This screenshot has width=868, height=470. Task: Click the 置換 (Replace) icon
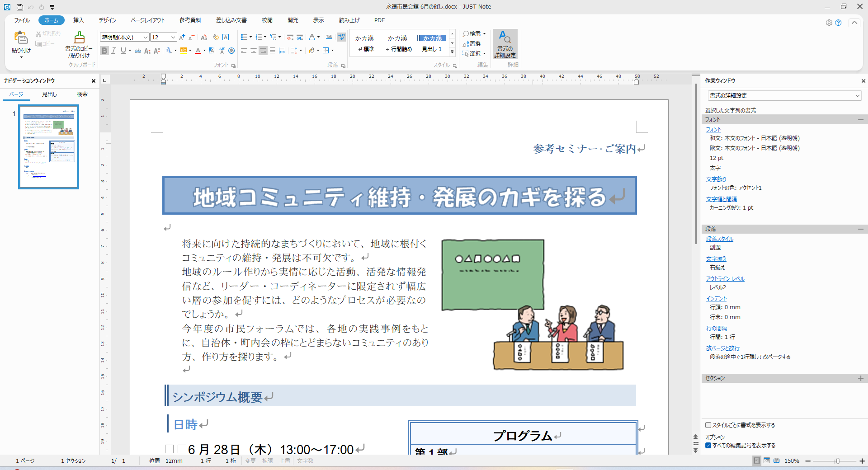pos(472,44)
